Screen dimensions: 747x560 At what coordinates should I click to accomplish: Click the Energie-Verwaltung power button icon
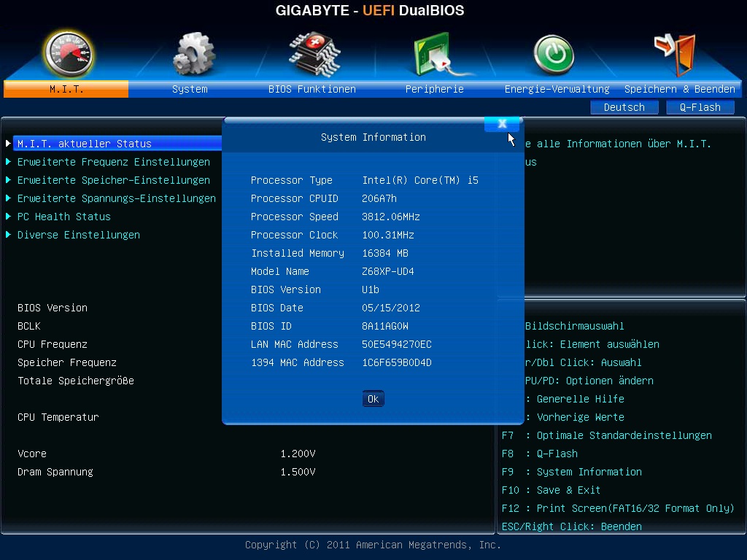(x=554, y=55)
